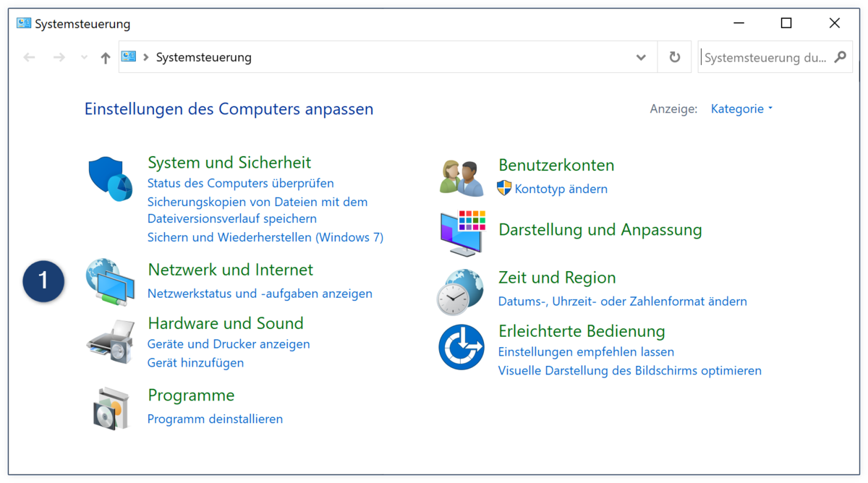Expand the breadcrumb arrow before Systemsteuerung
This screenshot has width=868, height=483.
pyautogui.click(x=146, y=57)
